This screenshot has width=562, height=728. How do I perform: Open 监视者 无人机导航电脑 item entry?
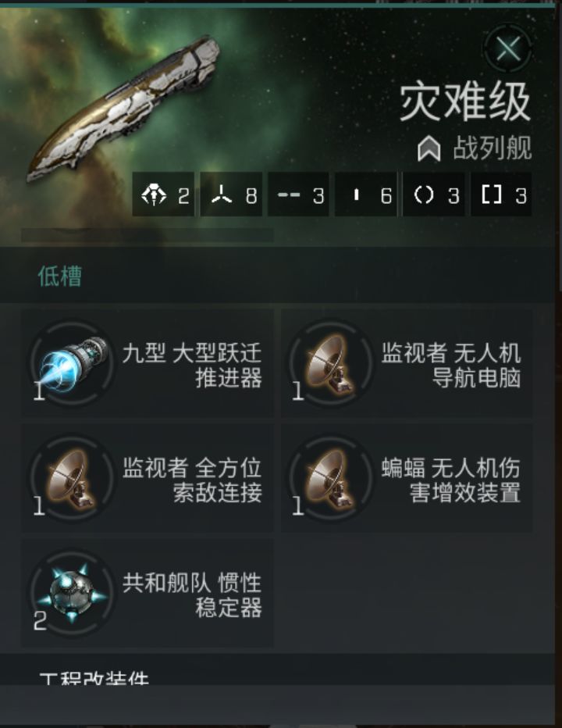pyautogui.click(x=407, y=363)
